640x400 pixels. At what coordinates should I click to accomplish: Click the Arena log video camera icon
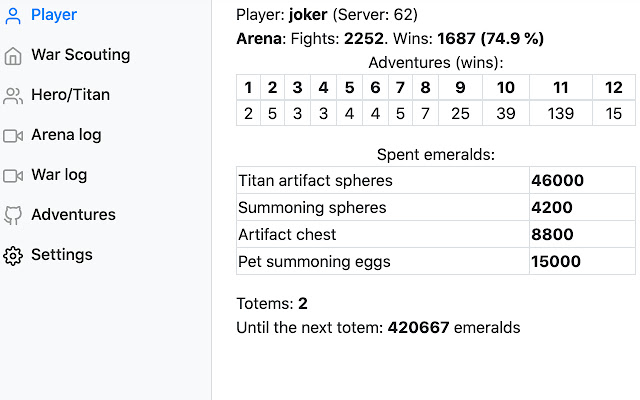pyautogui.click(x=13, y=135)
